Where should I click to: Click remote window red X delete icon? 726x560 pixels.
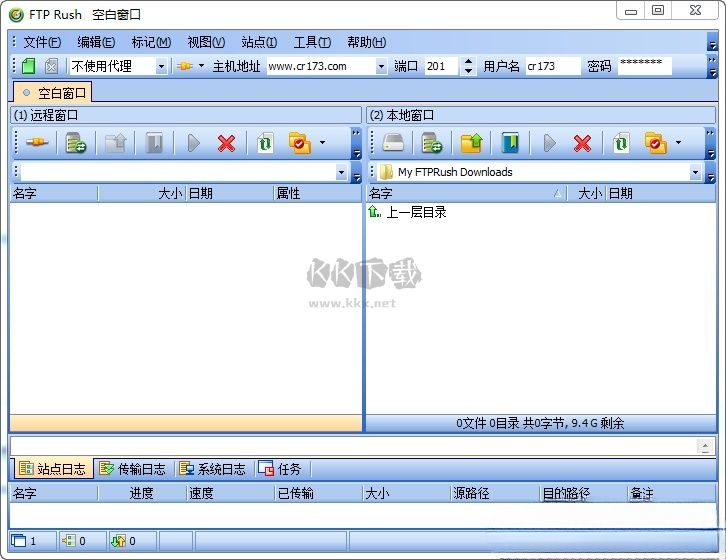[226, 143]
